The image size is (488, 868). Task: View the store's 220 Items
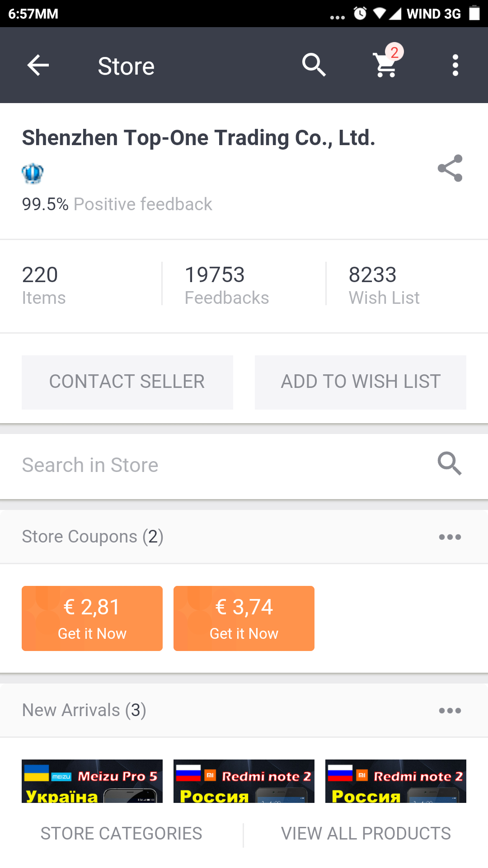pyautogui.click(x=44, y=285)
